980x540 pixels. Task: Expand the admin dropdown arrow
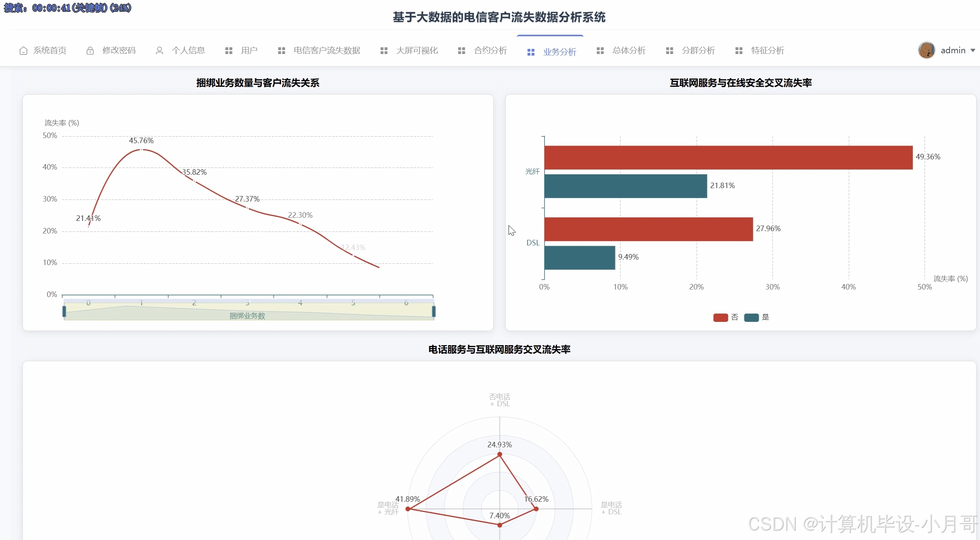point(973,50)
